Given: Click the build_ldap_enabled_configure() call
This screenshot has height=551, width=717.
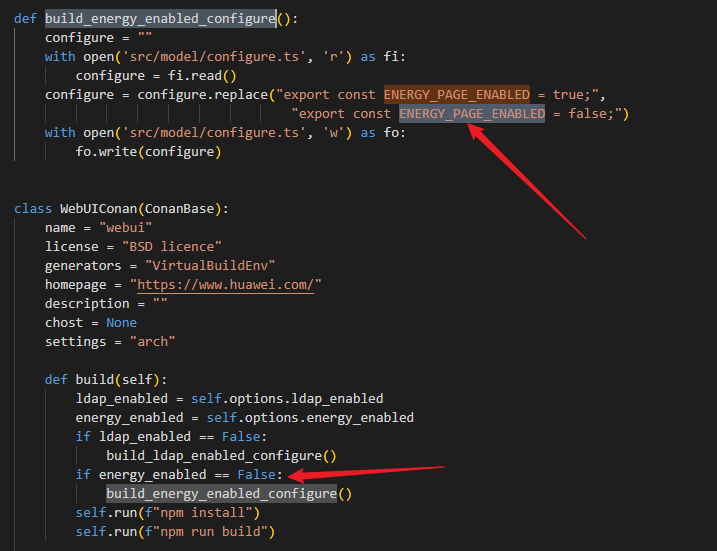Looking at the screenshot, I should 221,455.
